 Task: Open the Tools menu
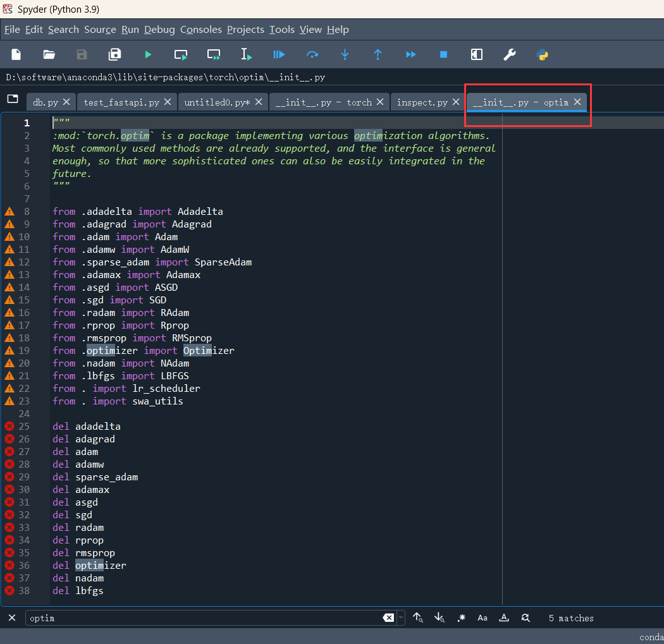[x=281, y=30]
